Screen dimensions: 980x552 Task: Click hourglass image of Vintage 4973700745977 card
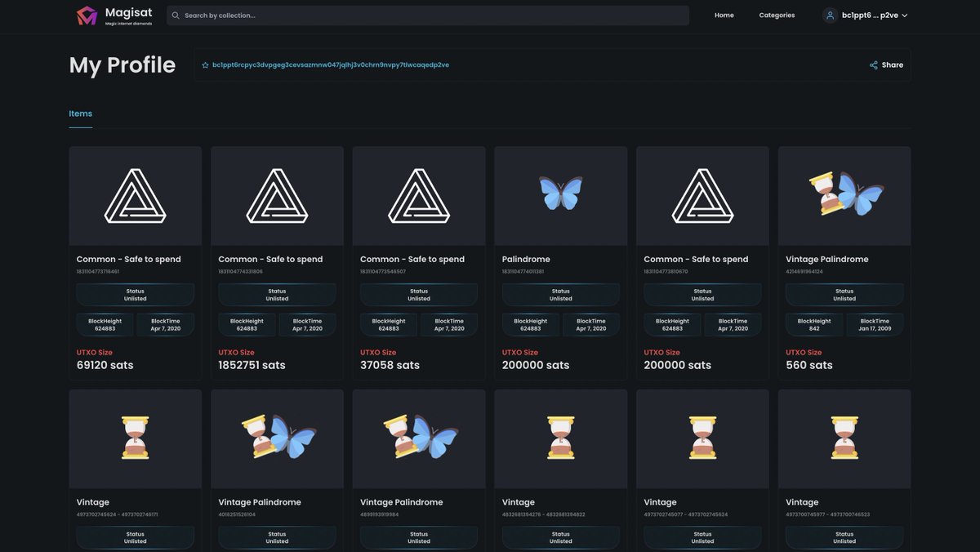coord(844,438)
